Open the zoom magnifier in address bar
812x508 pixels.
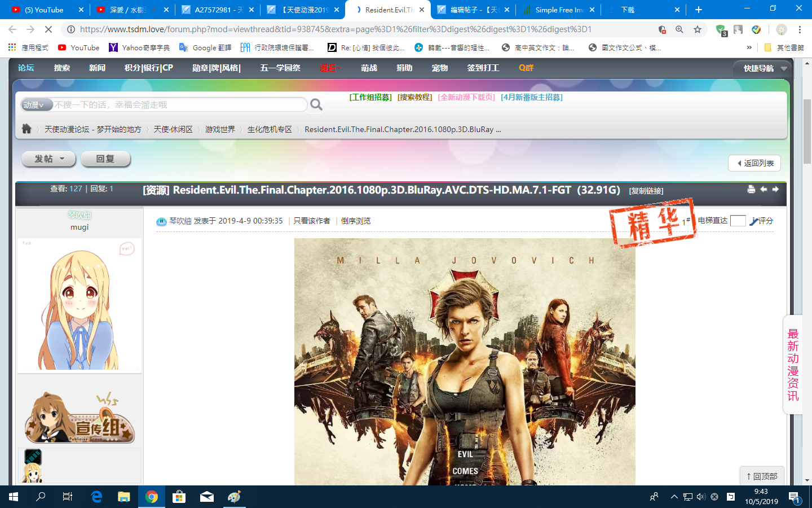[x=679, y=29]
